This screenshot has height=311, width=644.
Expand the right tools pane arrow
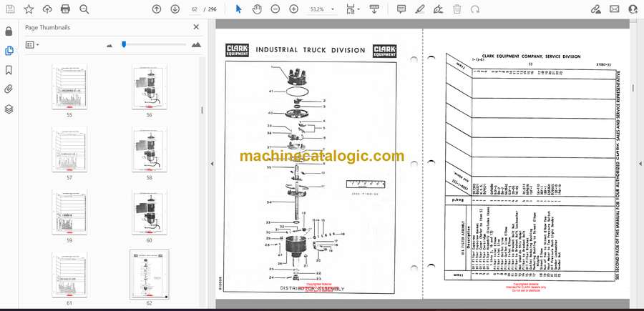coord(640,164)
